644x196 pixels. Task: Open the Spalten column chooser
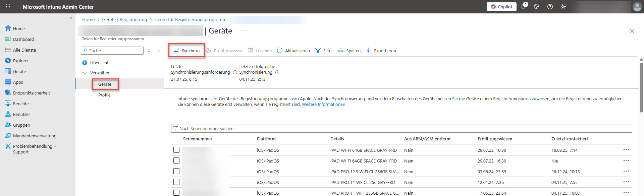point(349,51)
